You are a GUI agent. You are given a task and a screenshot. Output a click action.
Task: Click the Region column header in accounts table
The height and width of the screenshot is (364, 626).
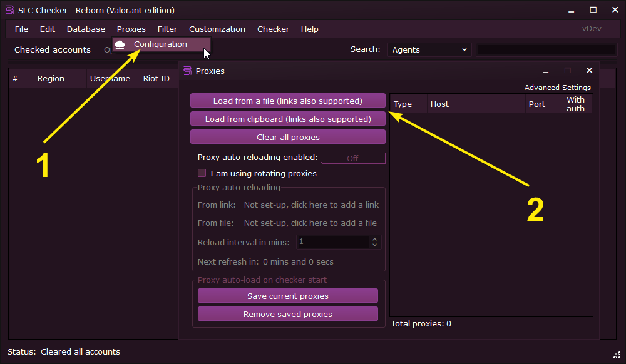(x=60, y=79)
